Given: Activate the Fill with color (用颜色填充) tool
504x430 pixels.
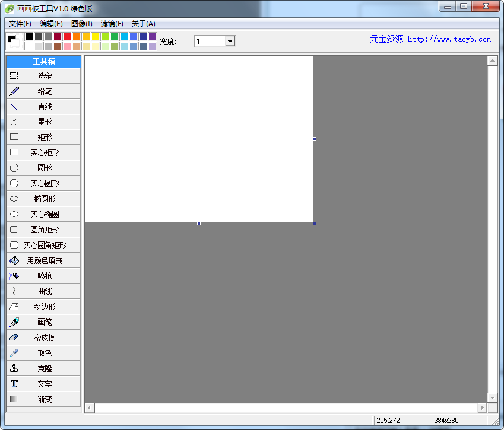Looking at the screenshot, I should [43, 260].
